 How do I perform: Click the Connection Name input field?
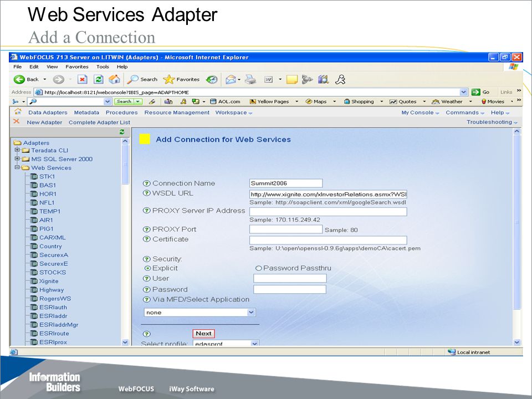click(286, 183)
